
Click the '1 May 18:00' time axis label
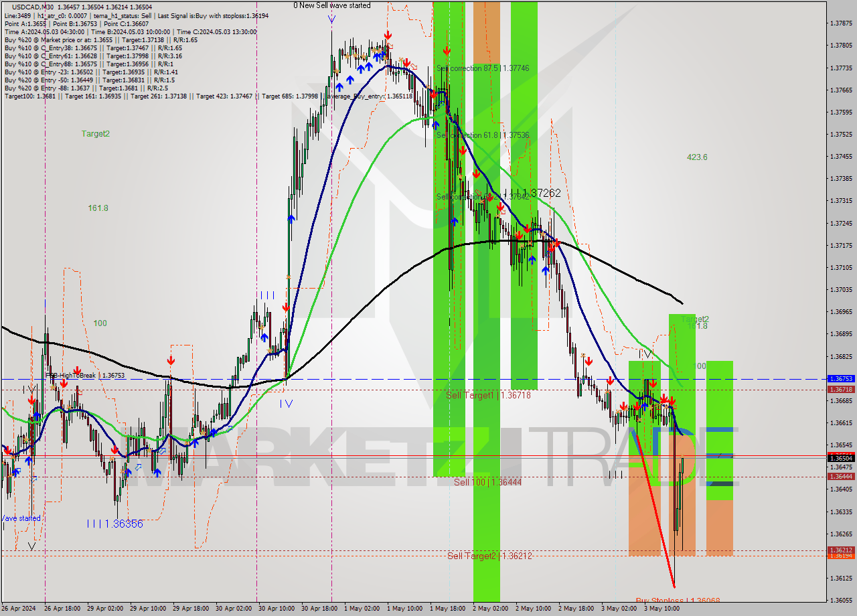(x=448, y=609)
